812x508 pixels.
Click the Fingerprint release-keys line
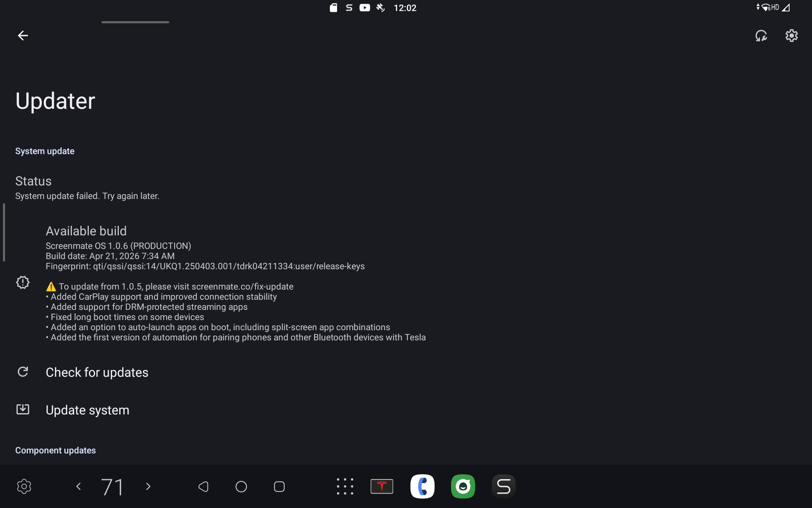[205, 266]
